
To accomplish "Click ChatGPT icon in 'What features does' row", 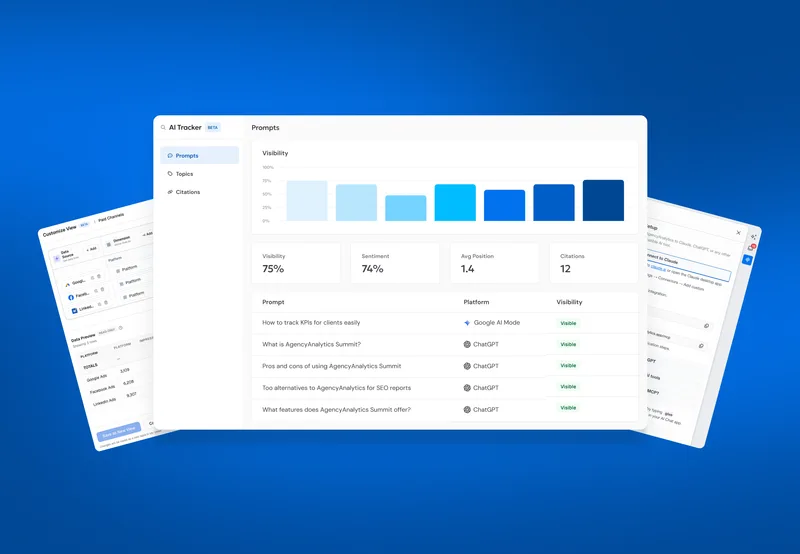I will [467, 410].
